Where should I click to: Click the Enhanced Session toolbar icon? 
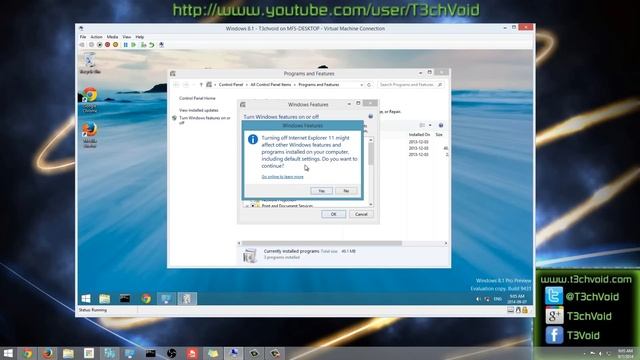[162, 45]
